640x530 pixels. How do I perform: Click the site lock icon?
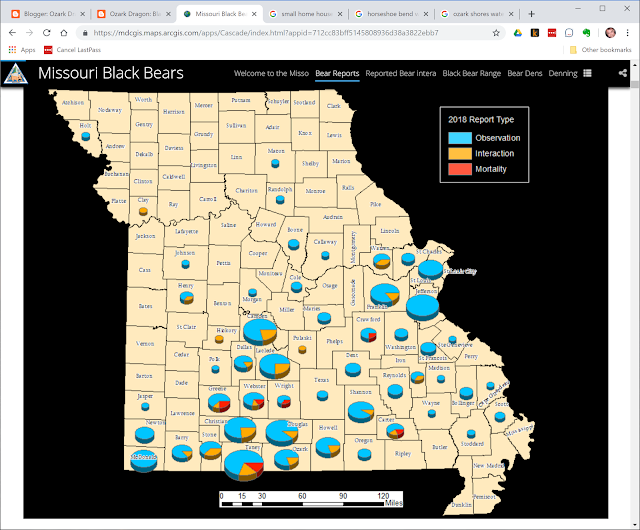pos(85,33)
